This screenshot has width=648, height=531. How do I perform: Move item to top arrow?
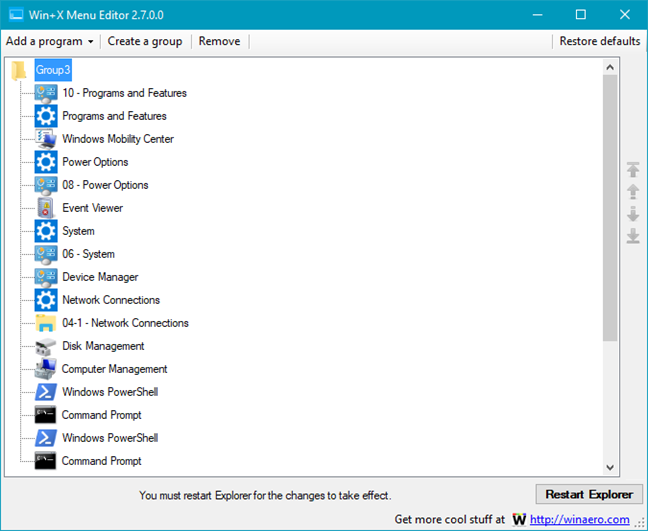pyautogui.click(x=633, y=169)
